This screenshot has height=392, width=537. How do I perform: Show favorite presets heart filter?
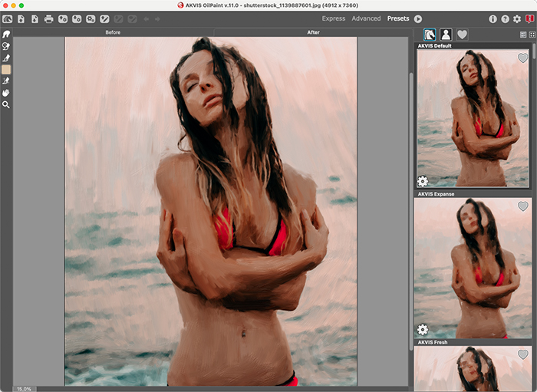462,35
